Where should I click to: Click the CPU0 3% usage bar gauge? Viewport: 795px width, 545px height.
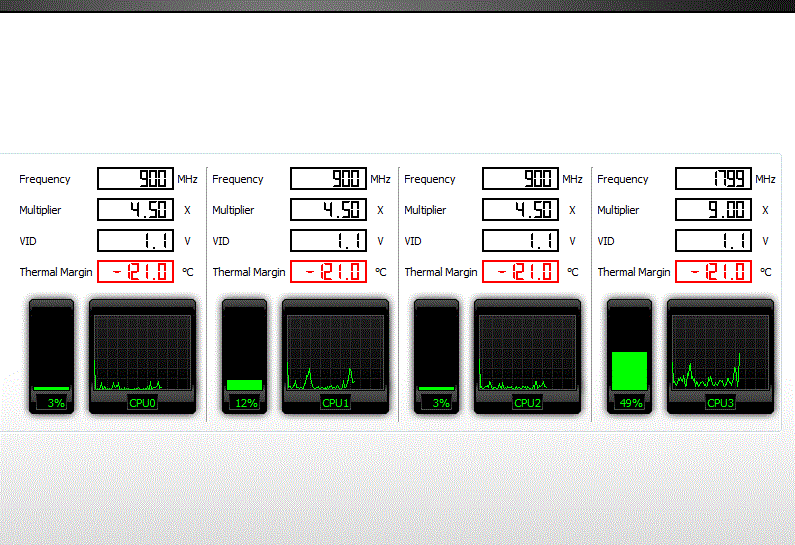click(51, 356)
